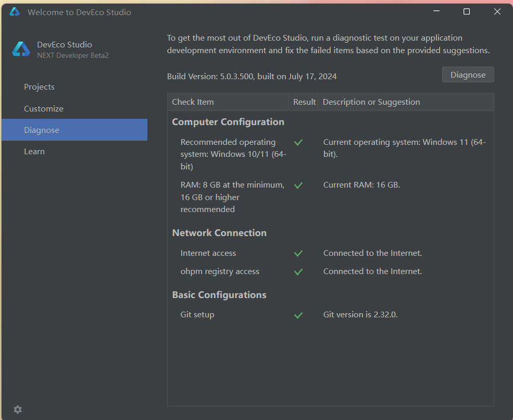The image size is (513, 420).
Task: Click the Build Version 5.0.3.500 text
Action: [x=252, y=76]
